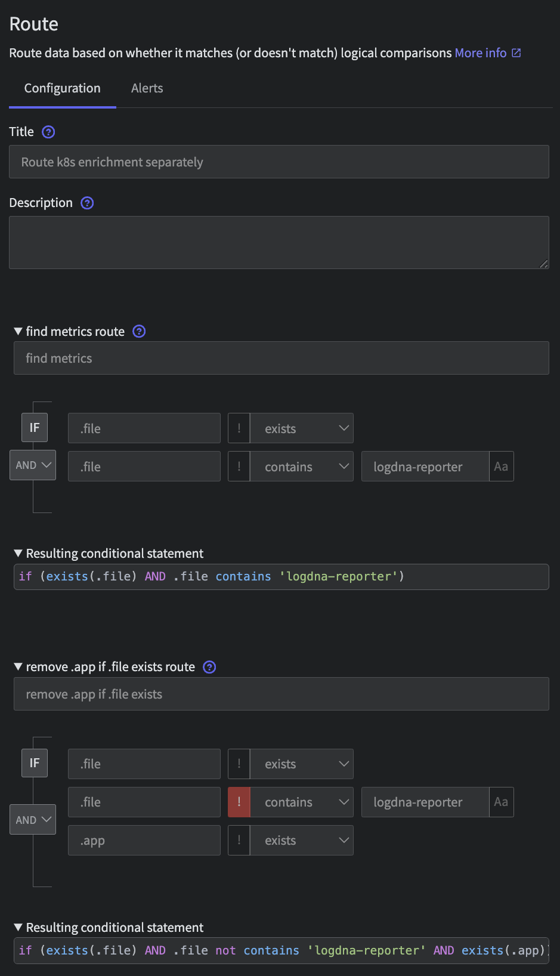Collapse the last Resulting conditional statement
Viewport: 560px width, 976px height.
tap(18, 927)
